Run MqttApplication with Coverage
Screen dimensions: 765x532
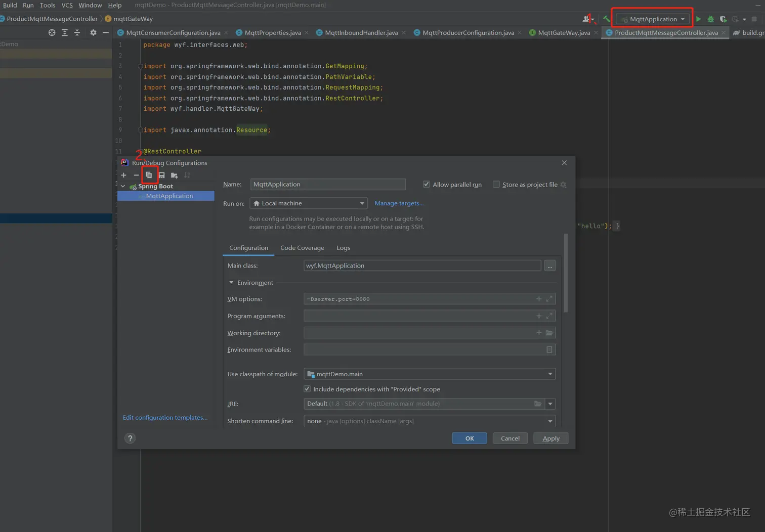(x=723, y=19)
